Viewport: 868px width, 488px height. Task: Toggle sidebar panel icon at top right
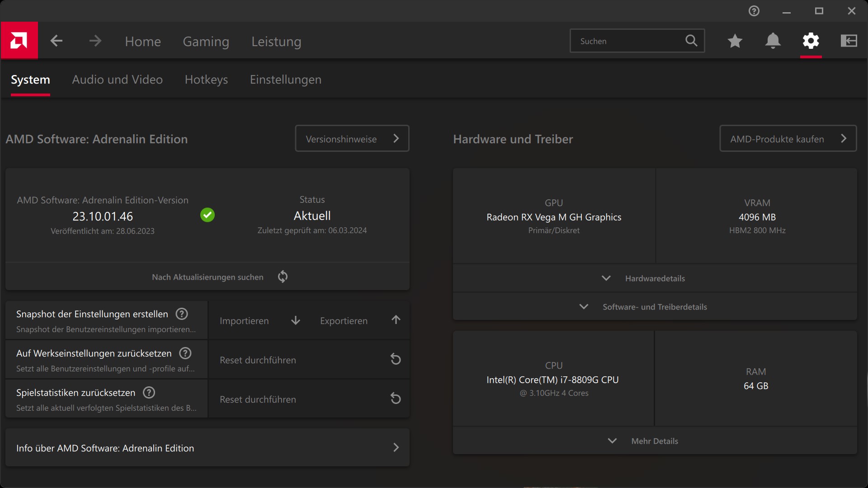click(x=849, y=41)
